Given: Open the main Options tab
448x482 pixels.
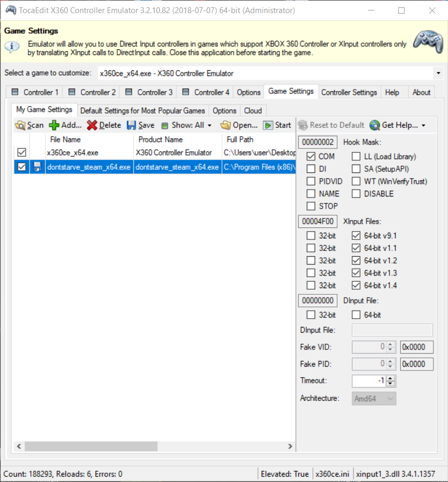Looking at the screenshot, I should (x=249, y=92).
